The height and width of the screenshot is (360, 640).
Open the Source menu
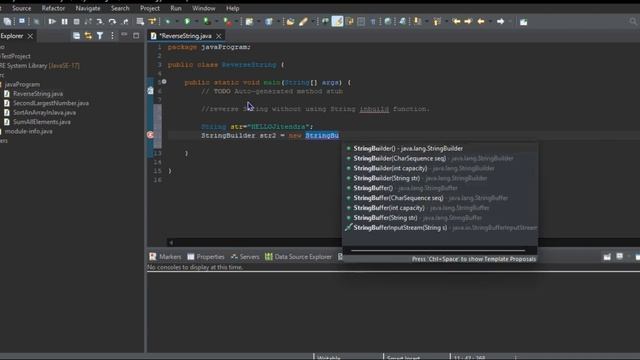[x=22, y=8]
